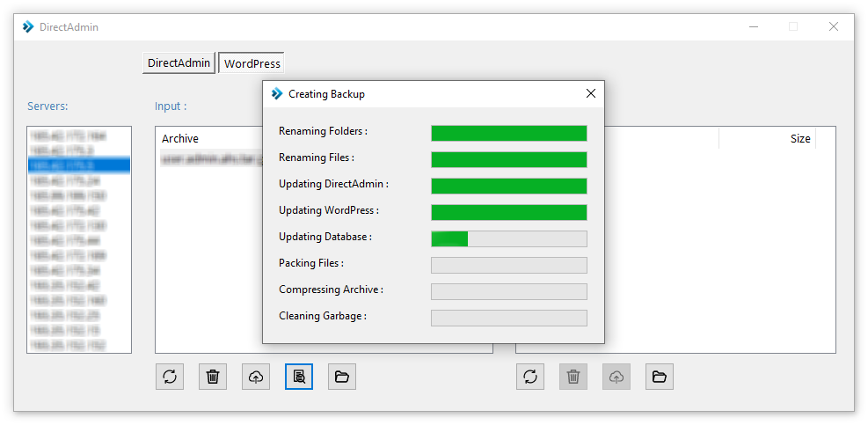Screen dimensions: 868x425
Task: Click the highlighted document-search icon button
Action: pyautogui.click(x=299, y=377)
